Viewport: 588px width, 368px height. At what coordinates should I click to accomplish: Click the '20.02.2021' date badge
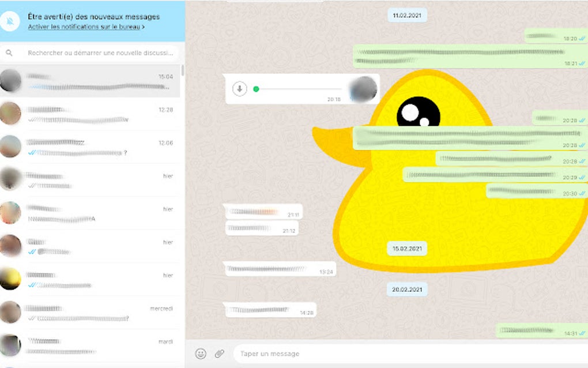[408, 288]
